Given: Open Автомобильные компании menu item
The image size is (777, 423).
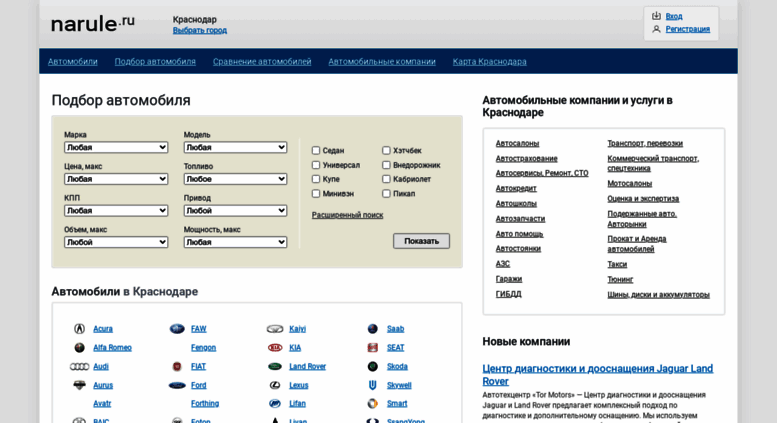Looking at the screenshot, I should click(x=382, y=61).
